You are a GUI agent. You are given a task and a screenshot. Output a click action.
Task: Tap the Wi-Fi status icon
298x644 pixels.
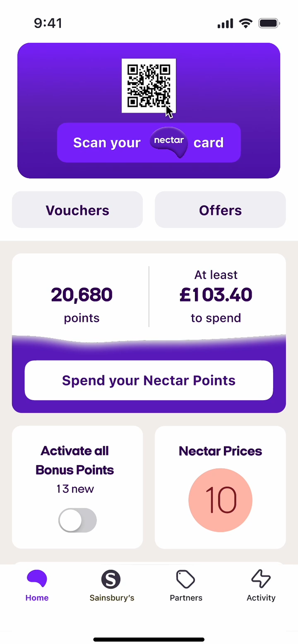pyautogui.click(x=246, y=23)
